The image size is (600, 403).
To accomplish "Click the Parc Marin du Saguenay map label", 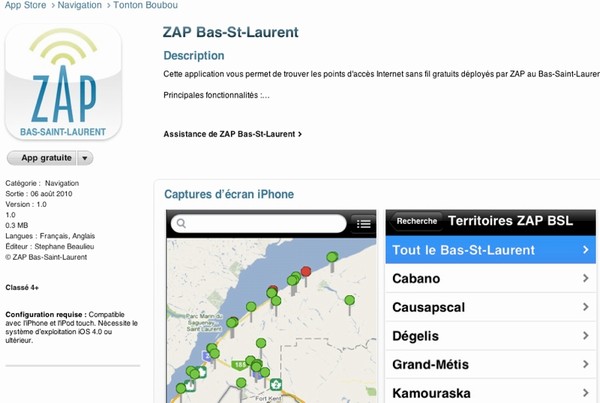I will pos(204,322).
